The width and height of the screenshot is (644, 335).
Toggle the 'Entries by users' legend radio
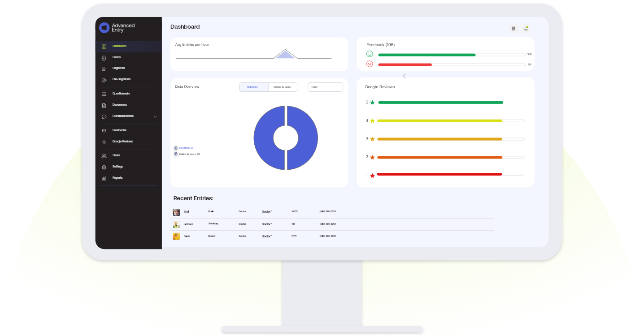[176, 154]
